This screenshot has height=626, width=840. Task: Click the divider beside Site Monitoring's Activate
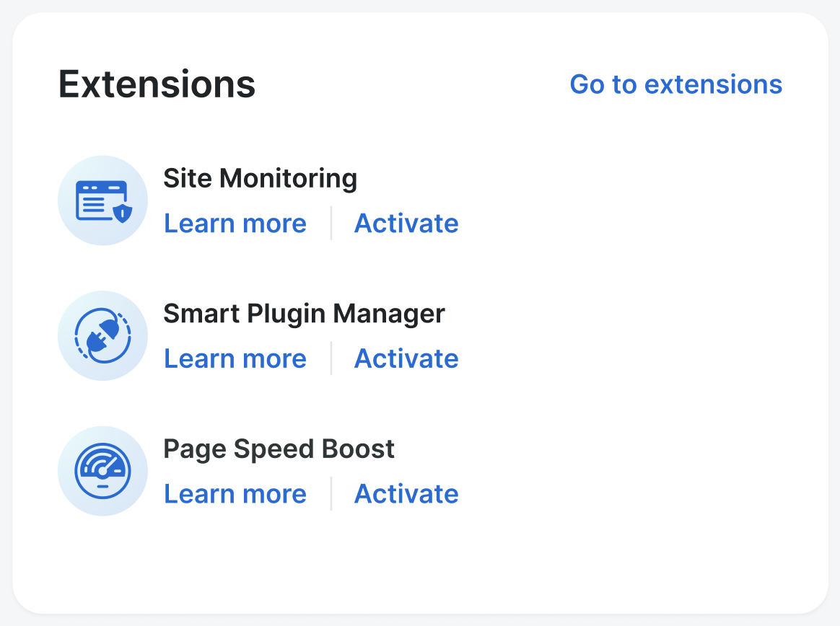coord(331,224)
